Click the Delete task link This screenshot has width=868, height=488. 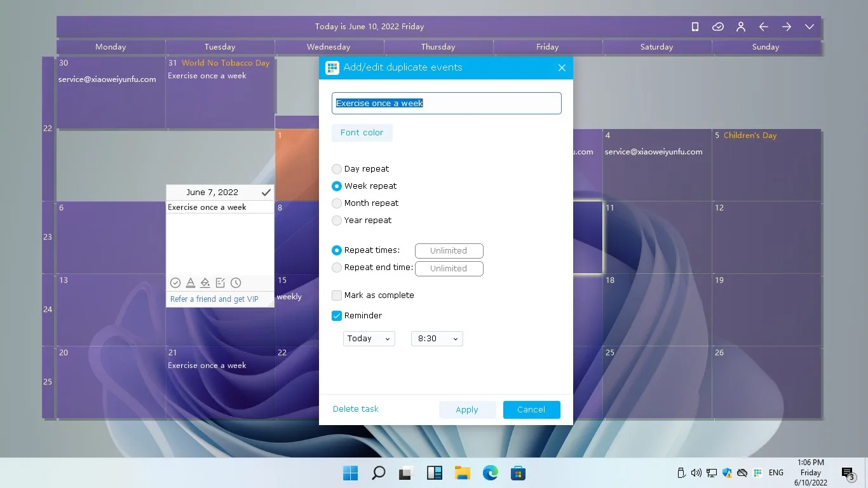[x=356, y=409]
